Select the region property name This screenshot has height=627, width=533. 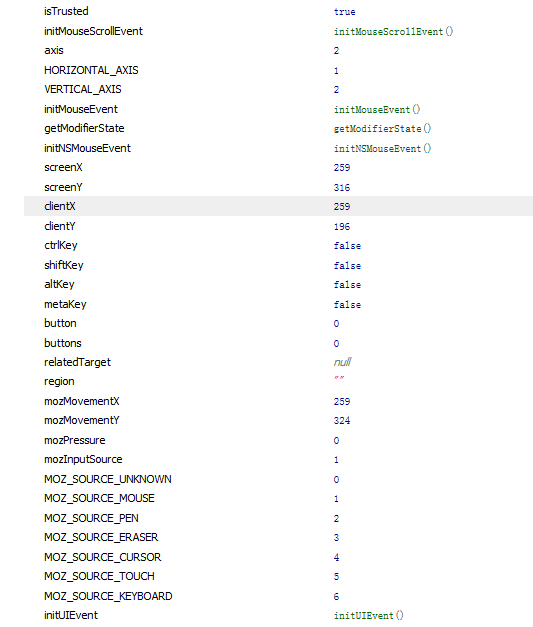[x=59, y=381]
